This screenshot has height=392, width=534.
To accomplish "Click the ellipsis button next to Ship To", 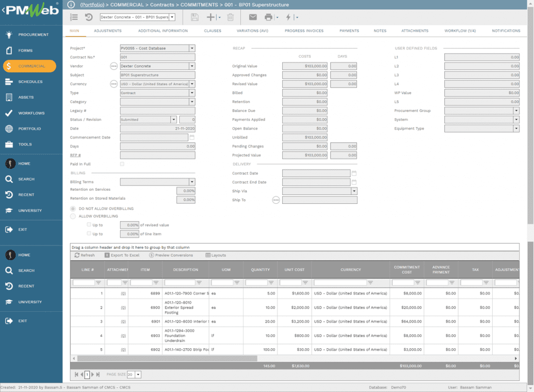I will [x=276, y=200].
